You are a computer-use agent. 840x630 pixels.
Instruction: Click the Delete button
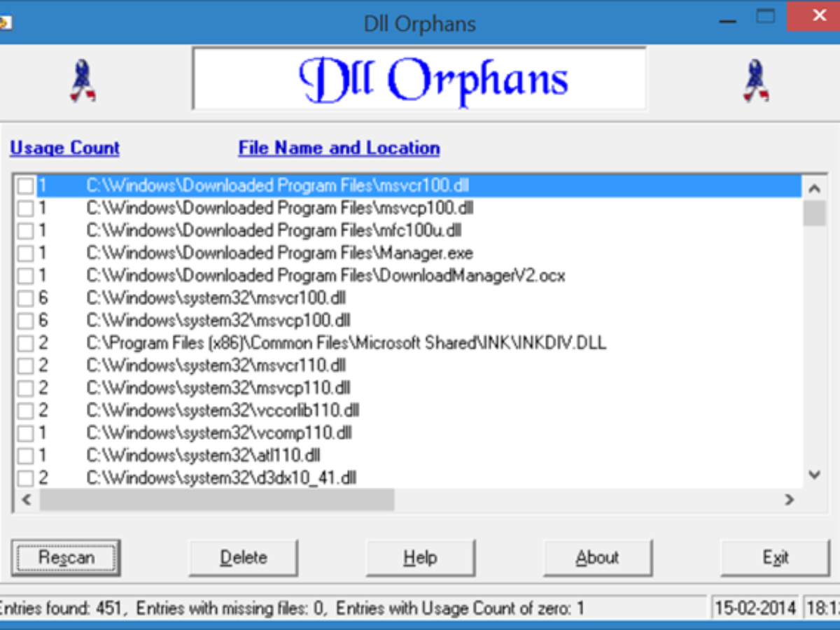tap(244, 558)
